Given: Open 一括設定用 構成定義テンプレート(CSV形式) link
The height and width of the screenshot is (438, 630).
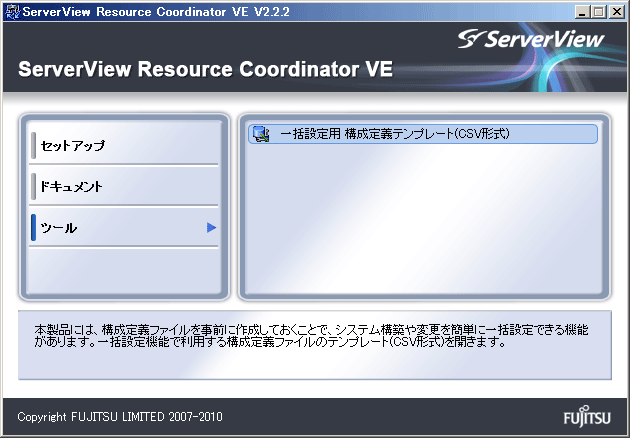Looking at the screenshot, I should tap(423, 134).
